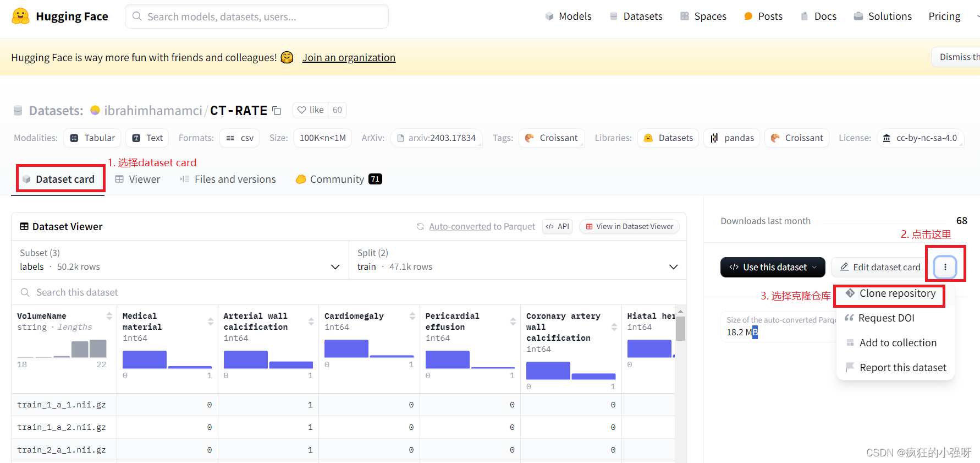Click the Croissant library tag
The image size is (980, 463).
point(797,138)
